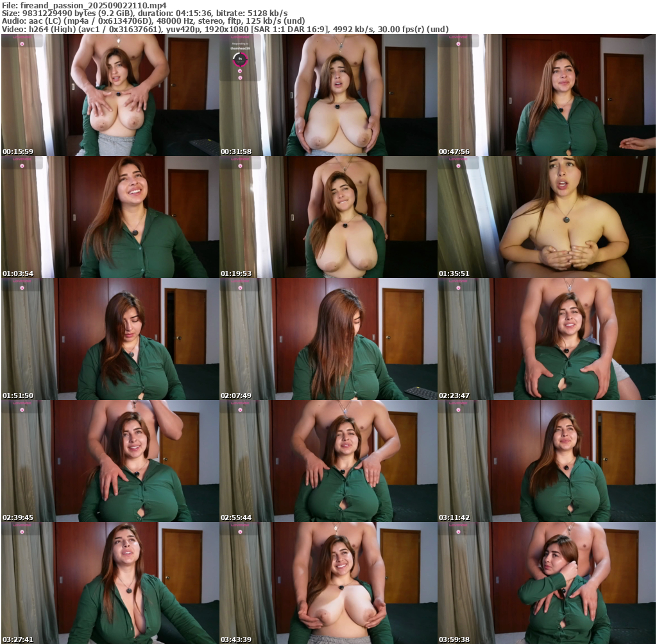Select the frame at 03:43:39

(328, 583)
